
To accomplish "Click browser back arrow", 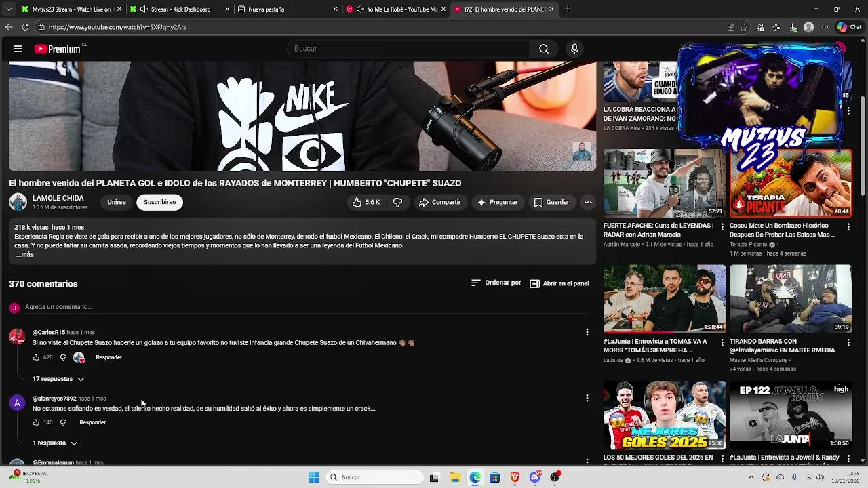I will [9, 27].
